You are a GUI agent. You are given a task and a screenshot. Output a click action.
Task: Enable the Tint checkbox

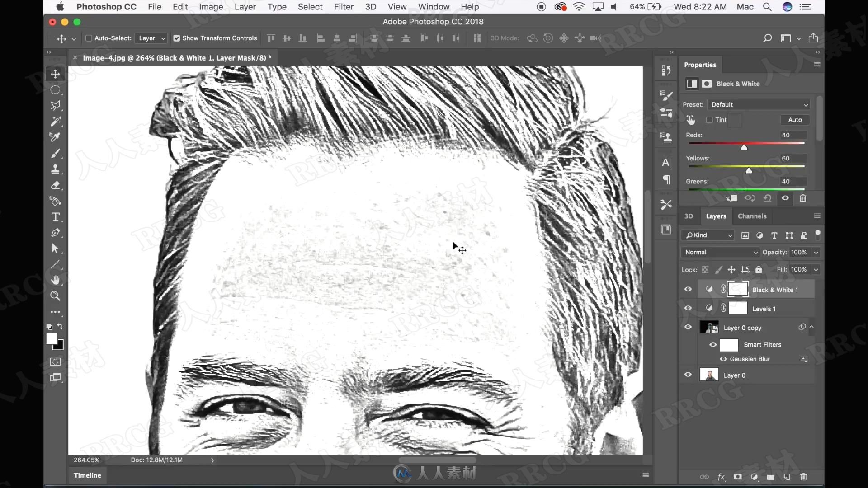point(710,120)
